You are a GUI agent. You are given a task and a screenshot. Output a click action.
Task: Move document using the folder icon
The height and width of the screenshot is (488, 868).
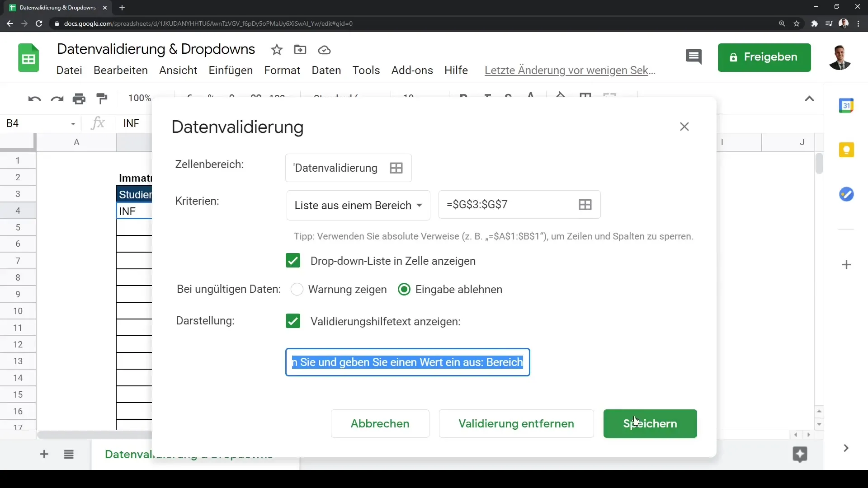[300, 50]
